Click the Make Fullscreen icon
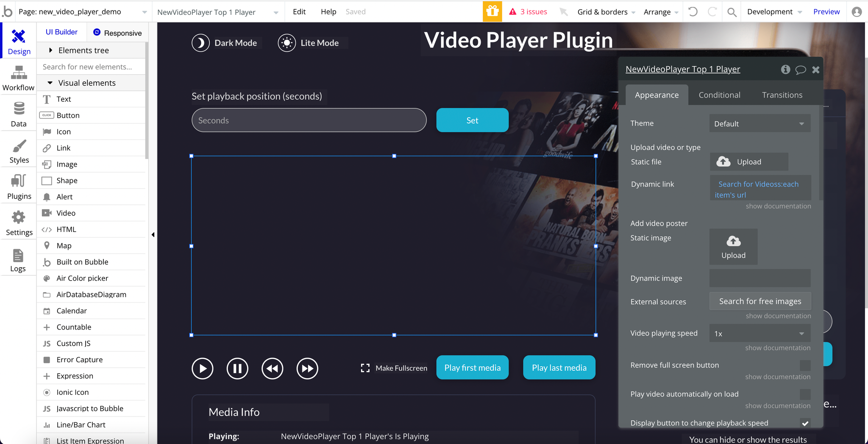The height and width of the screenshot is (444, 868). 365,368
